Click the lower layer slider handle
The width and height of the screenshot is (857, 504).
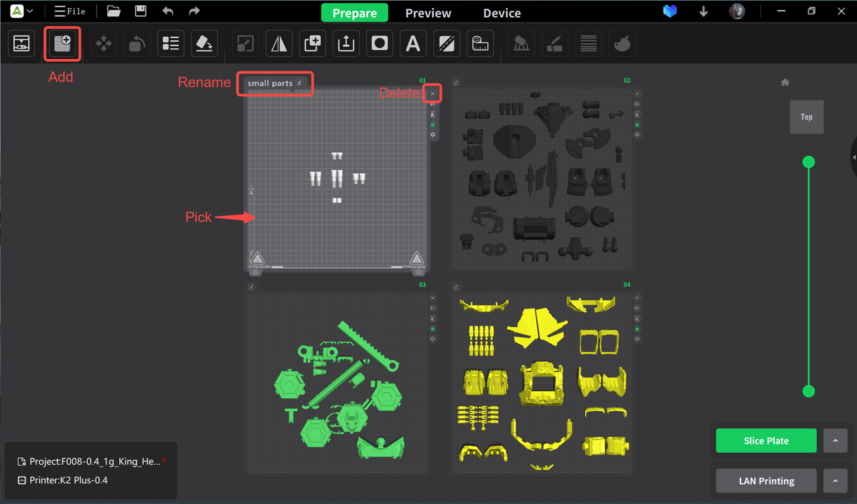point(809,391)
